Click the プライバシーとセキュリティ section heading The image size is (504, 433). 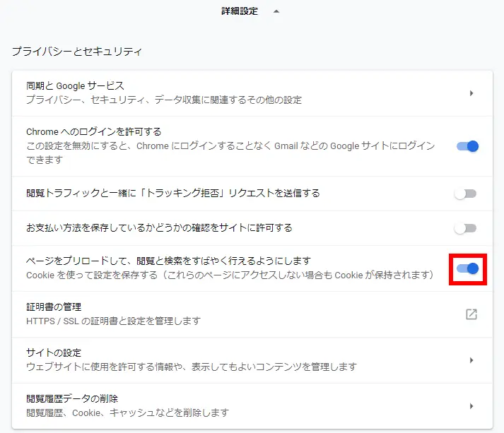pos(77,52)
